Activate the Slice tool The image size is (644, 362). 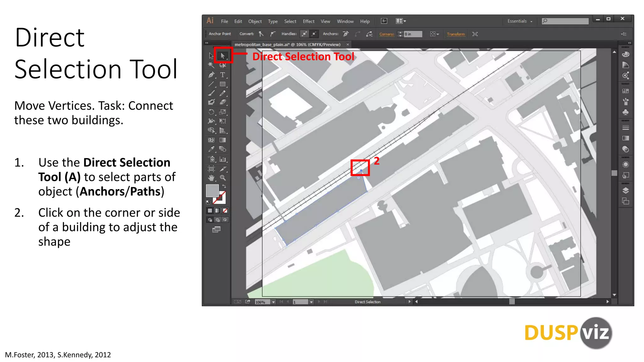pos(223,169)
